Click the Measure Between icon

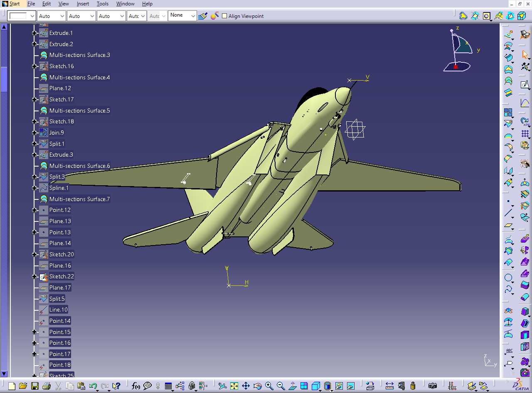(x=389, y=386)
